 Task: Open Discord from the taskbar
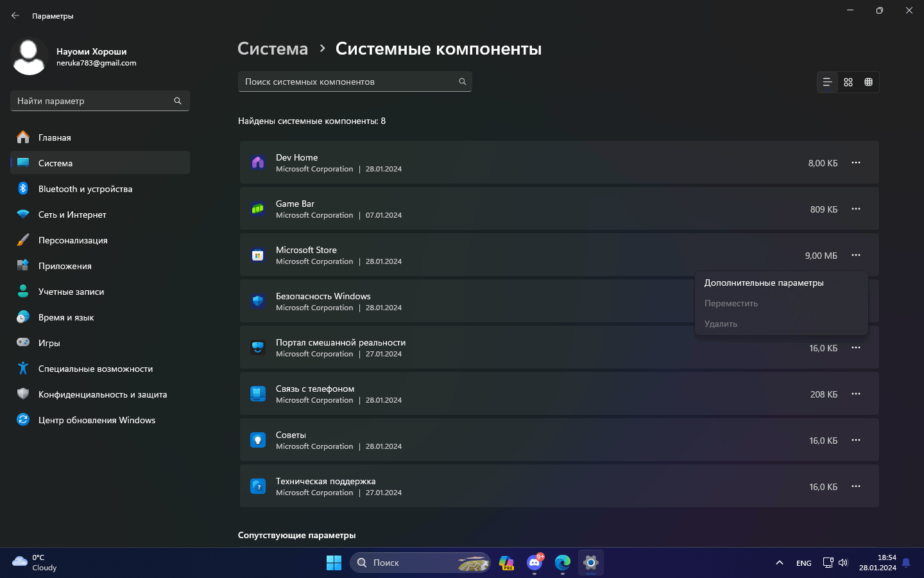[535, 563]
